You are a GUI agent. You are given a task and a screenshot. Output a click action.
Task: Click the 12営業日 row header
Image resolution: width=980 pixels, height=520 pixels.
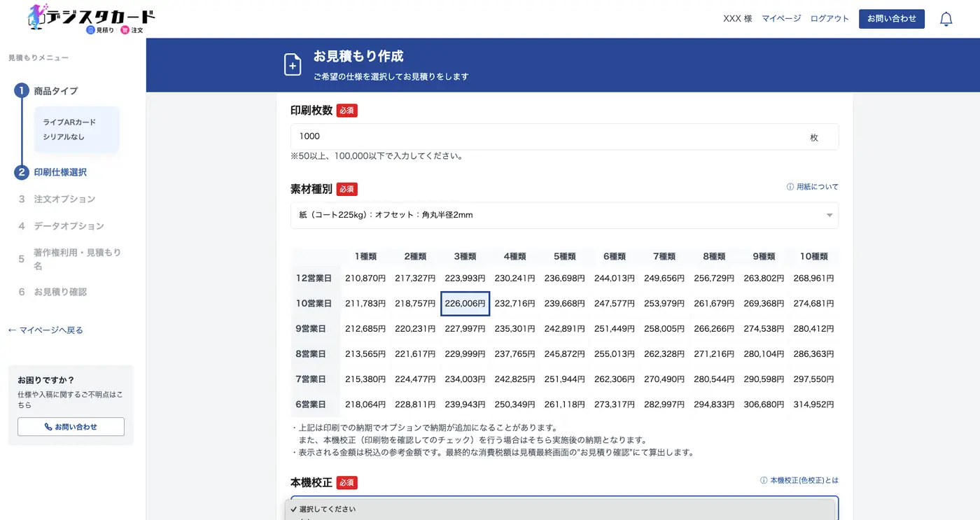[x=314, y=279]
